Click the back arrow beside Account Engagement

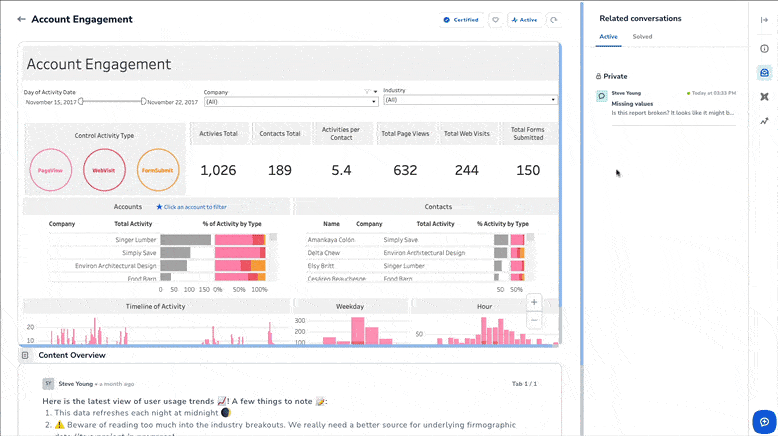[21, 19]
